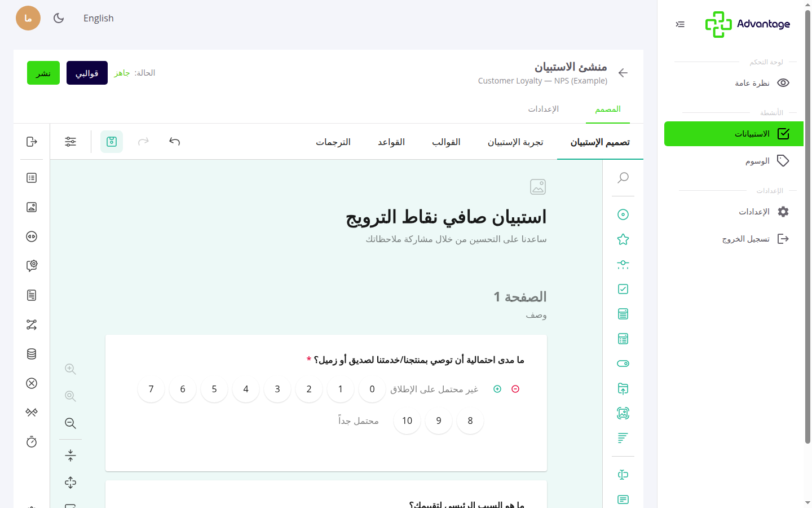Select rating value 7
812x508 pixels.
[x=151, y=389]
